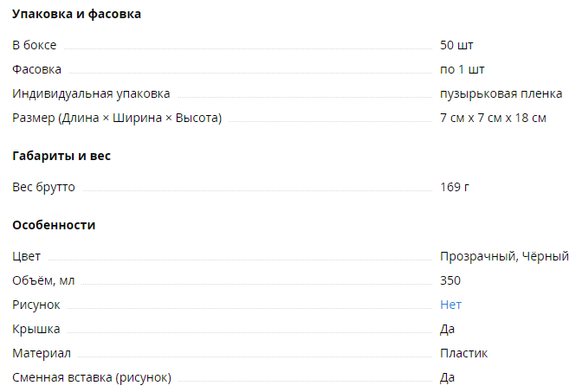The height and width of the screenshot is (392, 582).
Task: Click the "350" volume value
Action: [x=450, y=280]
